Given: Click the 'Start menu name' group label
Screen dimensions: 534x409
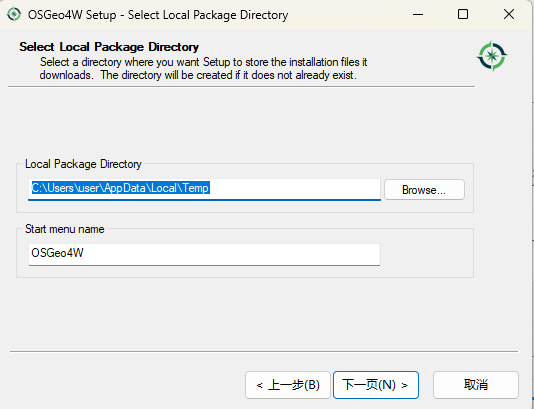Looking at the screenshot, I should pos(65,229).
